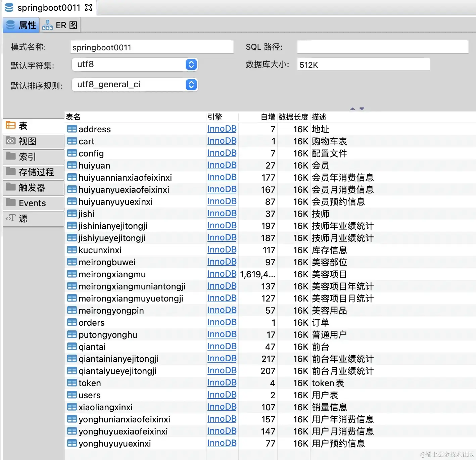476x460 pixels.
Task: Sort by the 描述 column header
Action: [x=393, y=117]
